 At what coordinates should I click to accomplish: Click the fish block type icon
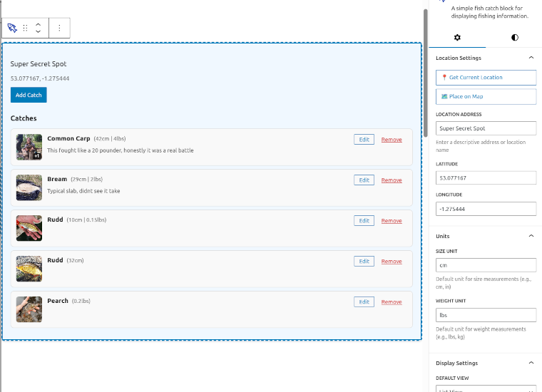click(12, 29)
